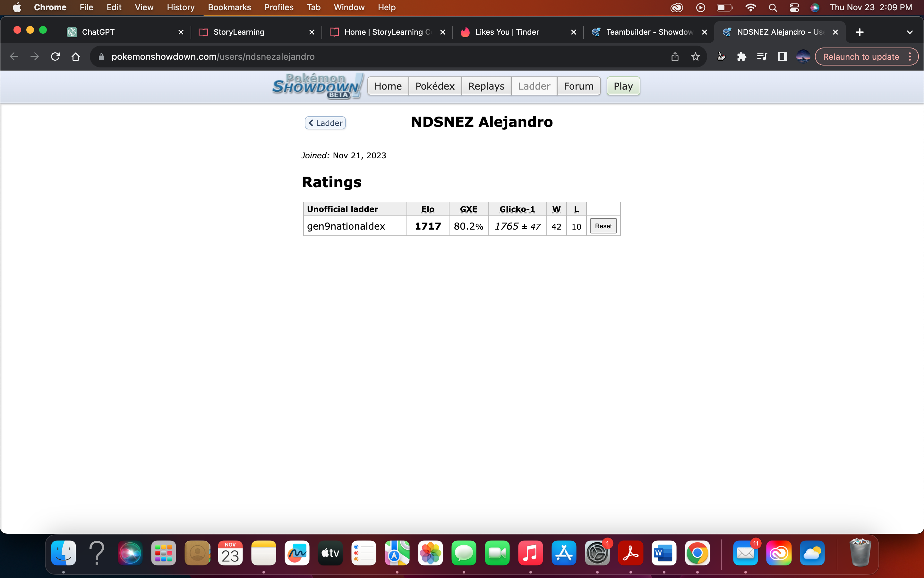Screen dimensions: 924x578
Task: Open the Replays page
Action: pyautogui.click(x=486, y=86)
